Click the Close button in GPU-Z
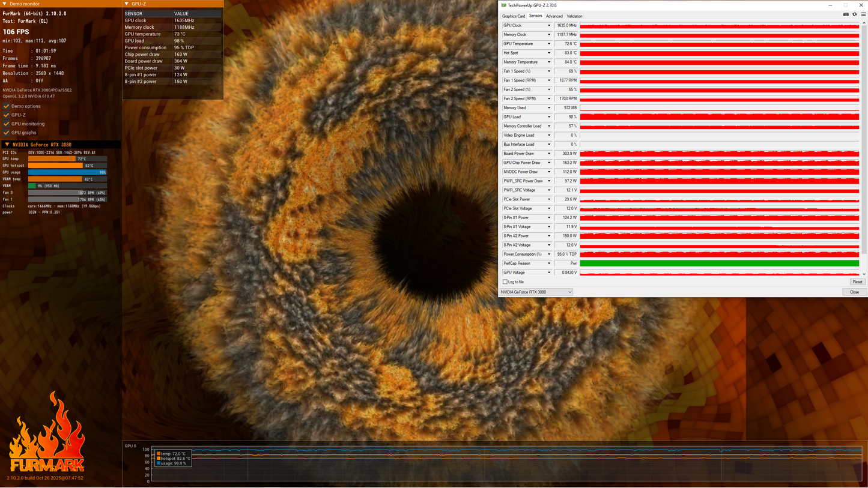Viewport: 868px width, 488px height. pyautogui.click(x=854, y=292)
